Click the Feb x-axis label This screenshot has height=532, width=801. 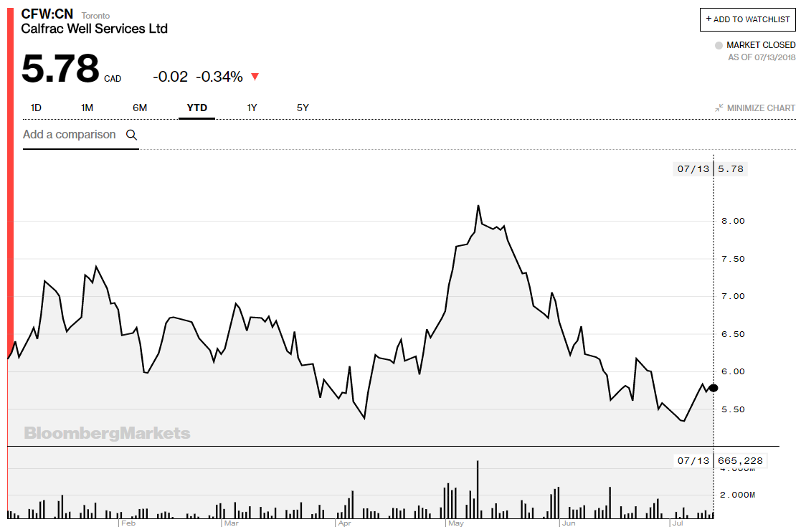click(x=128, y=523)
